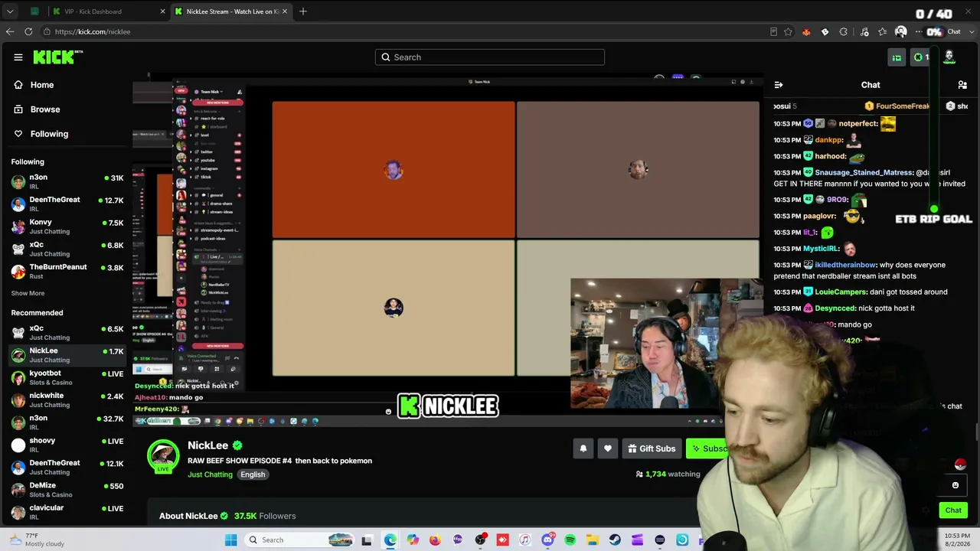Open nickwhite channel in Recommended
Screen dimensions: 980x551
coord(67,399)
